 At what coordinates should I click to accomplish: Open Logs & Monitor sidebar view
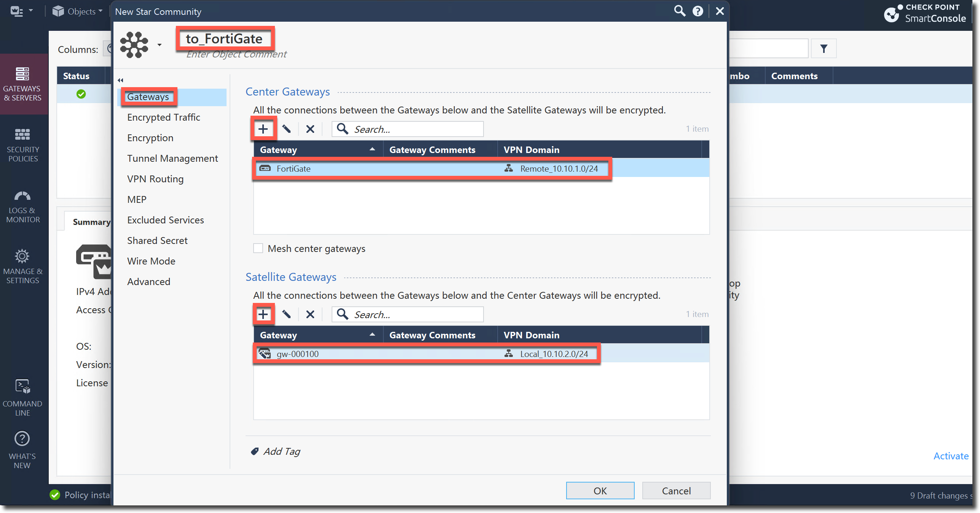tap(22, 207)
